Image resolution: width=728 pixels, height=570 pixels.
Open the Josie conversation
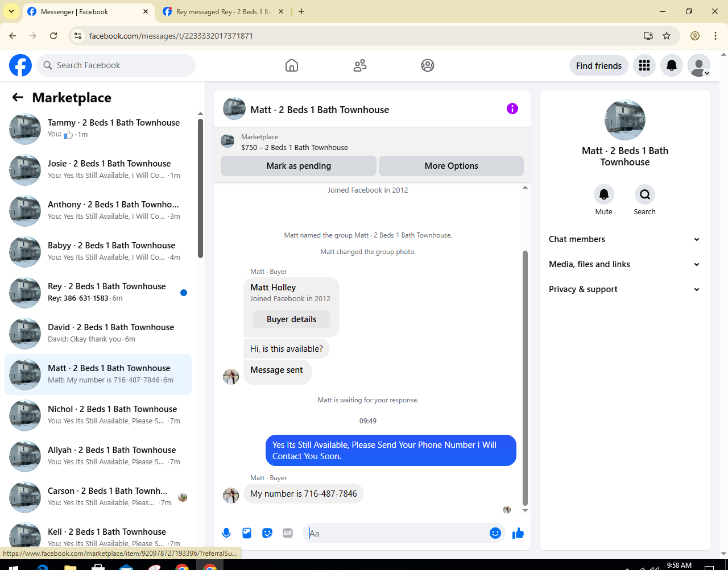pyautogui.click(x=98, y=169)
